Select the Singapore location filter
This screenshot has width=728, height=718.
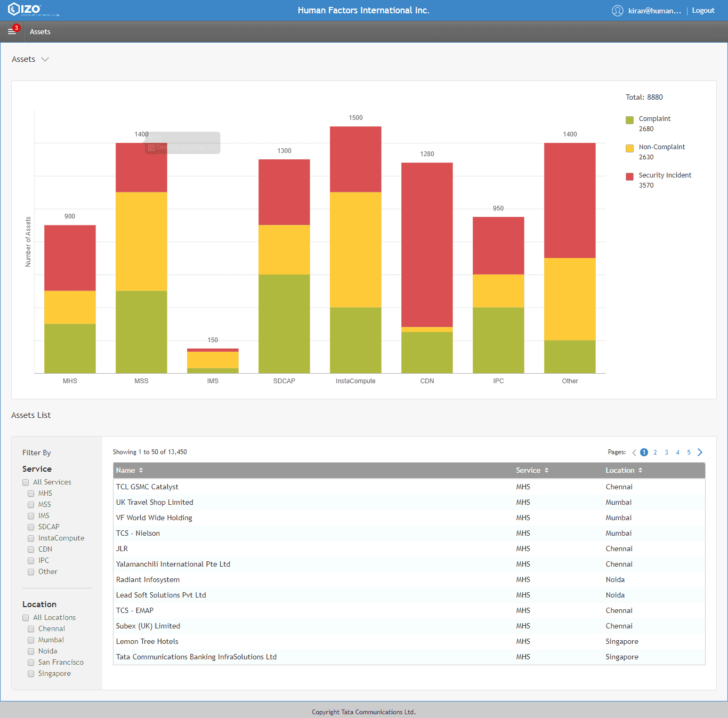[x=31, y=674]
